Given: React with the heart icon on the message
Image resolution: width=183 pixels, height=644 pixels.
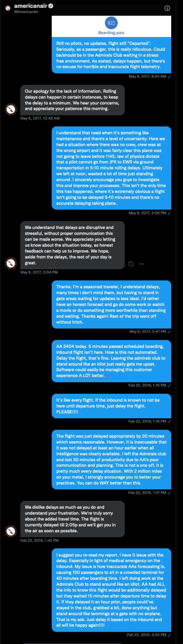Looking at the screenshot, I should pyautogui.click(x=131, y=264).
